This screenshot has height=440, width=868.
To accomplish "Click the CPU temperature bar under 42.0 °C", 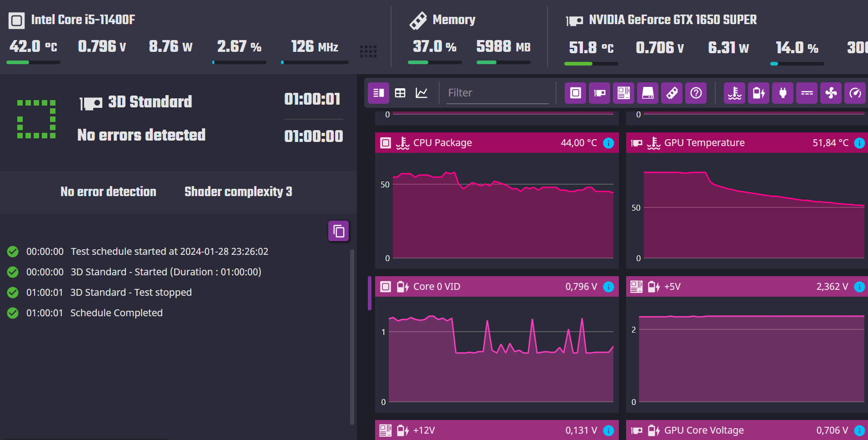I will pos(34,62).
